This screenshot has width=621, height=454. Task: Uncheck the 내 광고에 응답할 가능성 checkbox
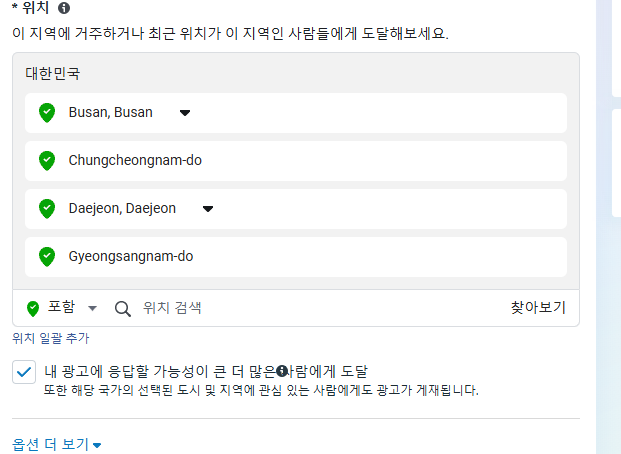coord(24,372)
